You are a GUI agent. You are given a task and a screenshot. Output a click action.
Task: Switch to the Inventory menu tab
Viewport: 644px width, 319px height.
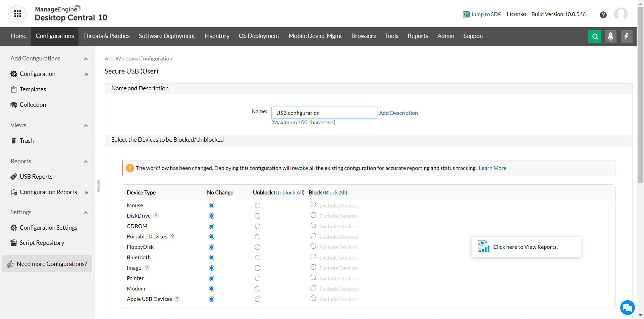coord(217,36)
